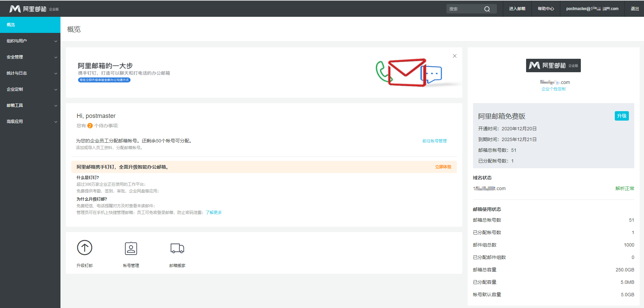Expand the 组织与用户 menu chevron
The height and width of the screenshot is (308, 644).
coord(56,41)
